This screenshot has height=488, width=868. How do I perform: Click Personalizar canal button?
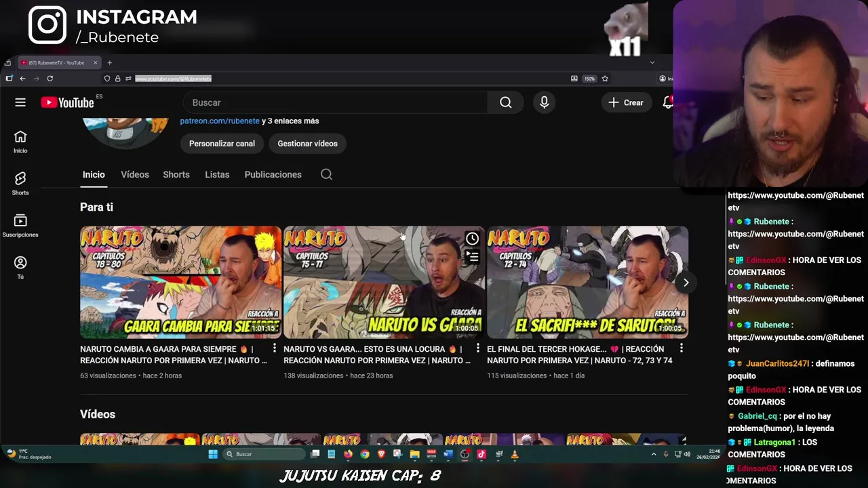pos(222,144)
